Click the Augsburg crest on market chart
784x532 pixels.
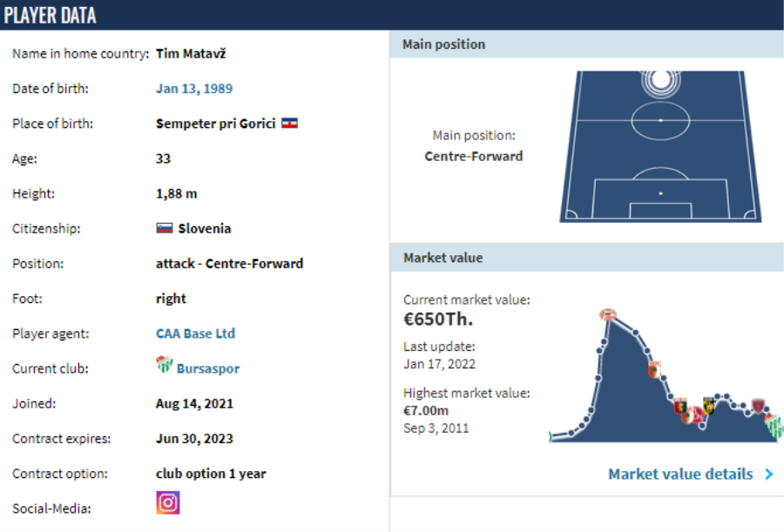(654, 369)
